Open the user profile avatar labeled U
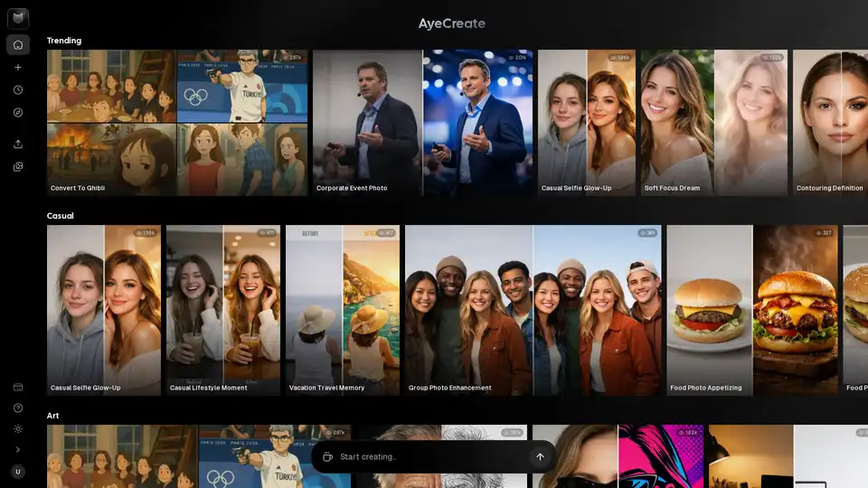868x488 pixels. click(18, 472)
